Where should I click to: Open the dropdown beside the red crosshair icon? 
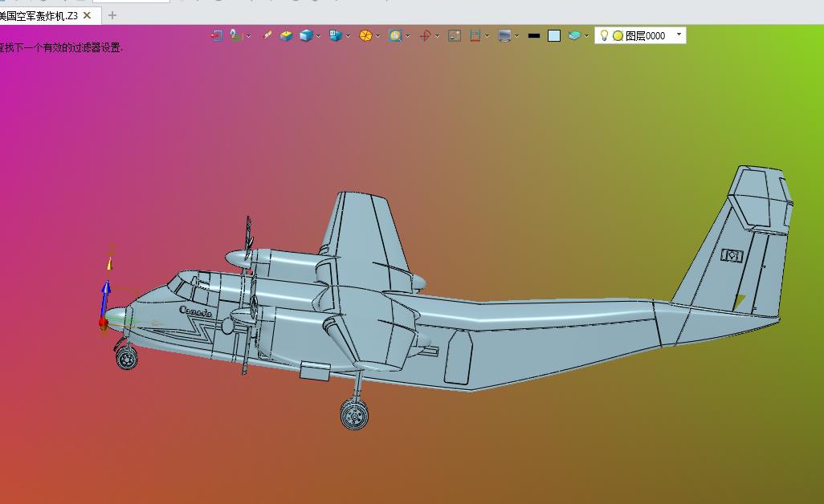pyautogui.click(x=437, y=36)
